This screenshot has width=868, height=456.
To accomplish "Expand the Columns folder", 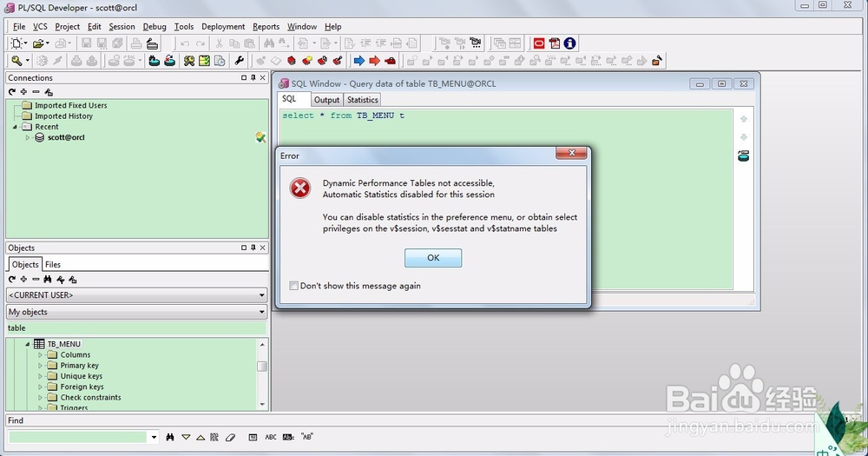I will pyautogui.click(x=40, y=354).
